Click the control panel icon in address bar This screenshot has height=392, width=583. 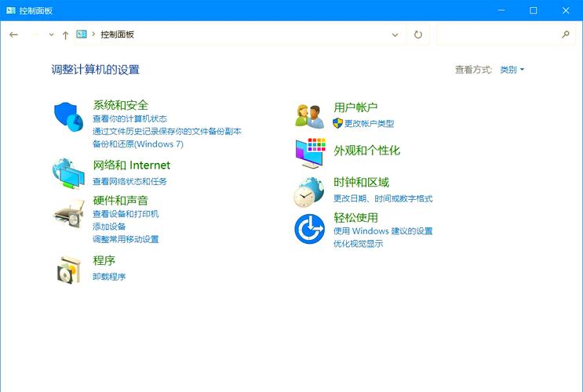[x=82, y=34]
